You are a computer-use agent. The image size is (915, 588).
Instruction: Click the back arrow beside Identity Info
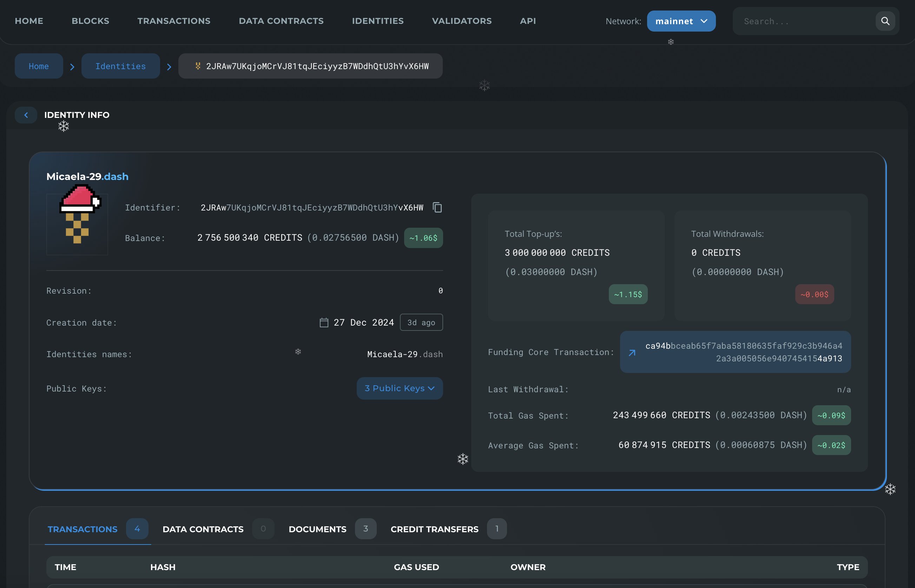pos(26,115)
